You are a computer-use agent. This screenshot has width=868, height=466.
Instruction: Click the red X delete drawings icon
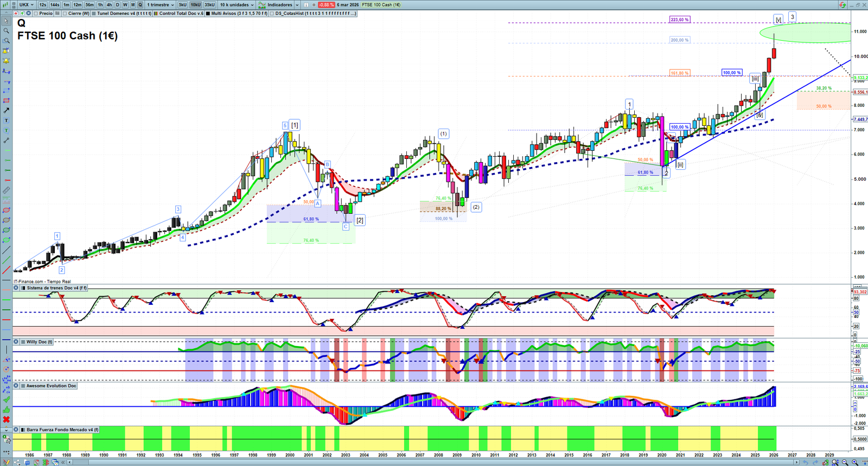[x=6, y=419]
